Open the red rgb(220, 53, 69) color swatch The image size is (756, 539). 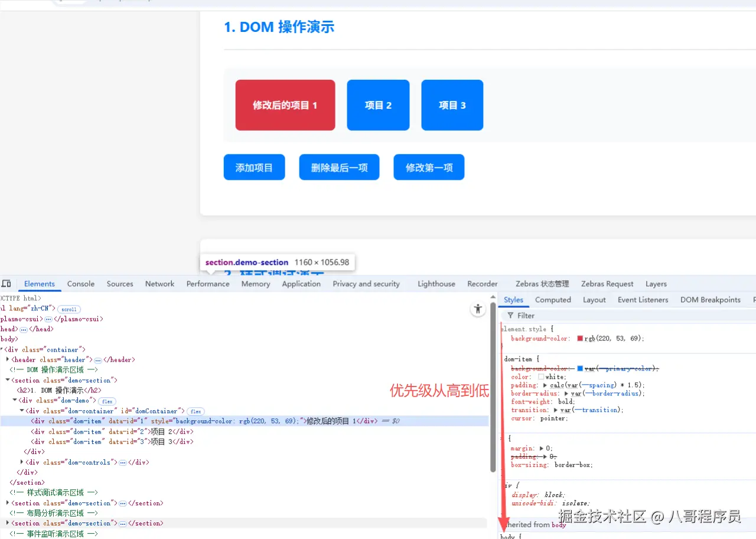pyautogui.click(x=580, y=339)
